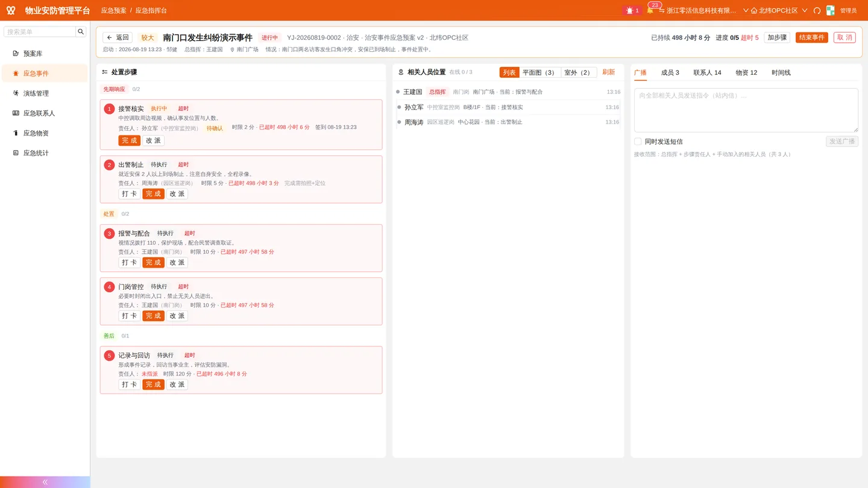Image resolution: width=868 pixels, height=488 pixels.
Task: Mark step 接警核实 as 完成
Action: [129, 140]
